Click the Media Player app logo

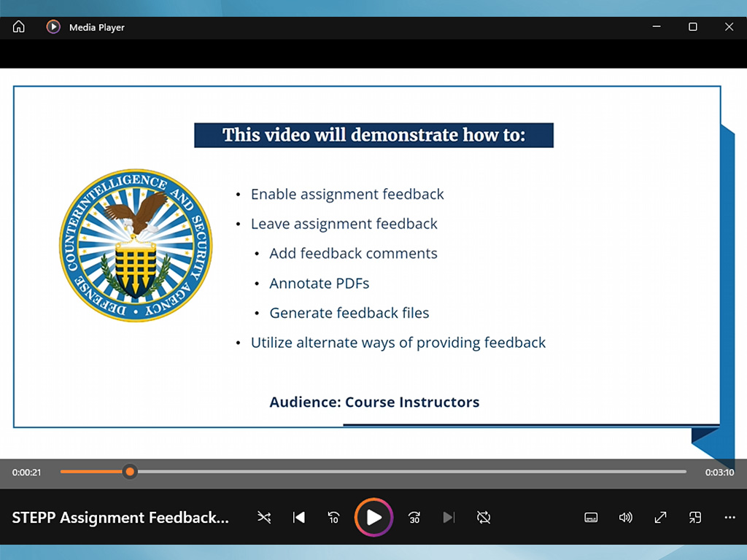[53, 27]
